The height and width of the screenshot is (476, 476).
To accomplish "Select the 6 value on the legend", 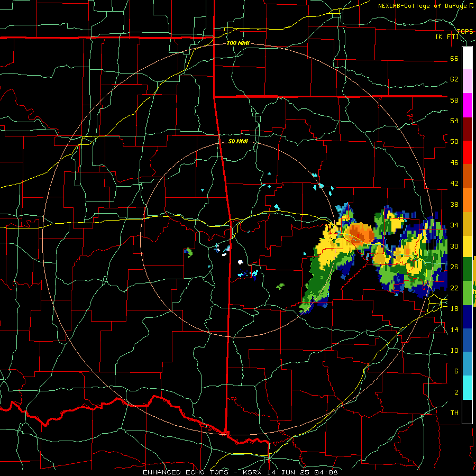I will (456, 371).
